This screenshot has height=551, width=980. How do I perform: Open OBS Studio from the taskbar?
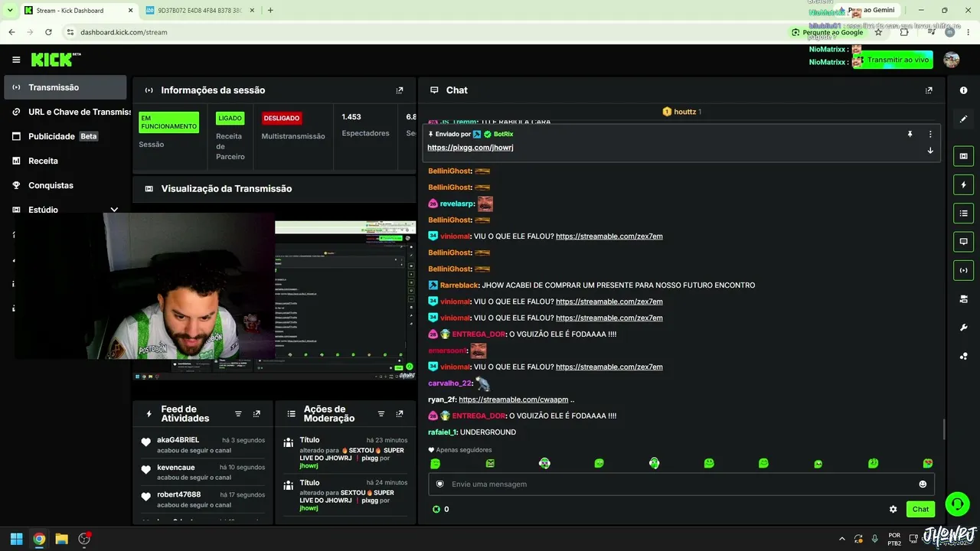coord(85,539)
